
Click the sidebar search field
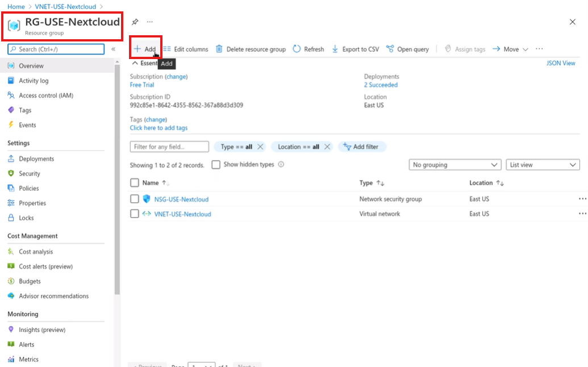56,49
